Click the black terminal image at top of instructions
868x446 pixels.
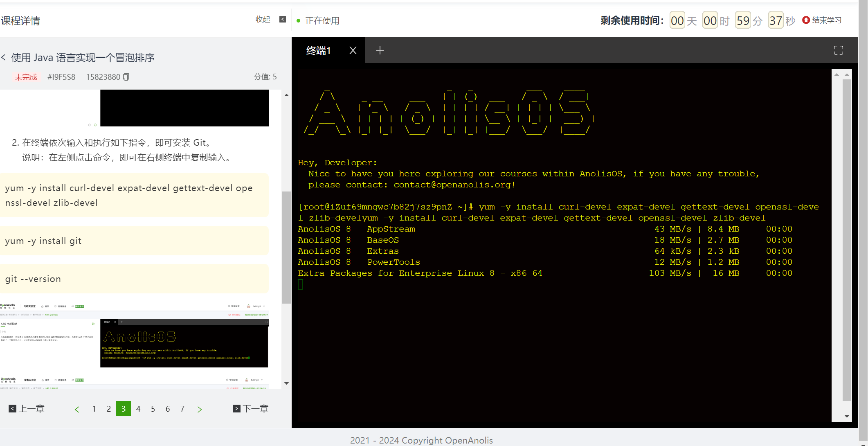tap(184, 108)
